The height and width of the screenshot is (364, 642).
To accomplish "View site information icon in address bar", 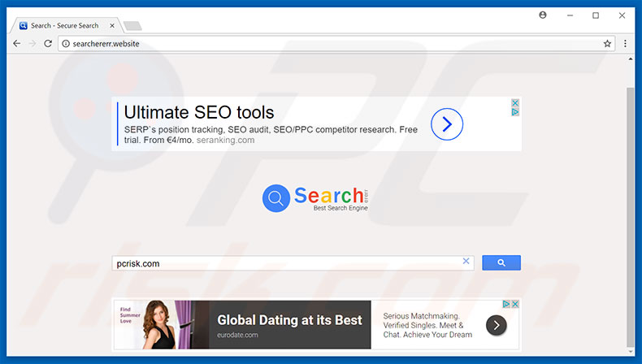I will tap(66, 43).
